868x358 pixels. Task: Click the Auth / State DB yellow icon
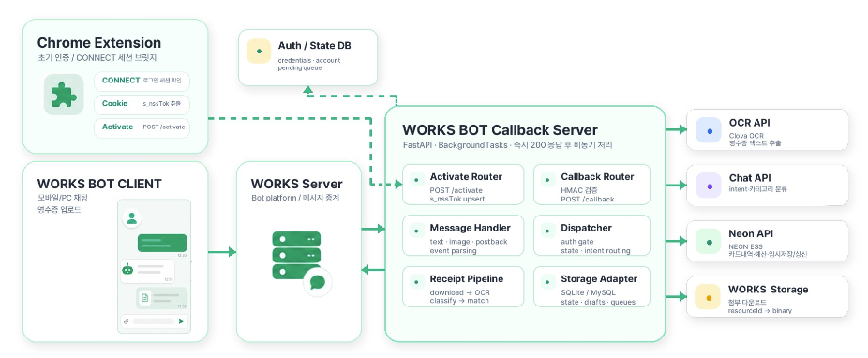(x=259, y=51)
